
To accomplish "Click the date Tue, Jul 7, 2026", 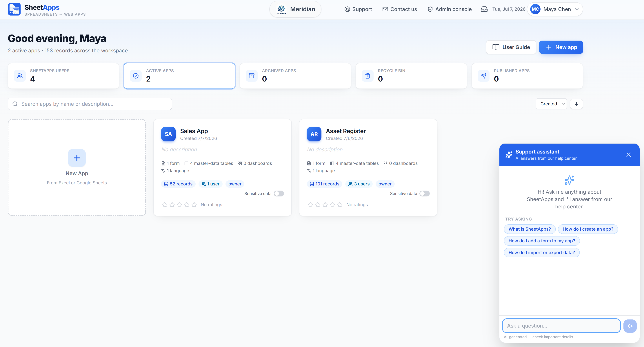I will 509,9.
